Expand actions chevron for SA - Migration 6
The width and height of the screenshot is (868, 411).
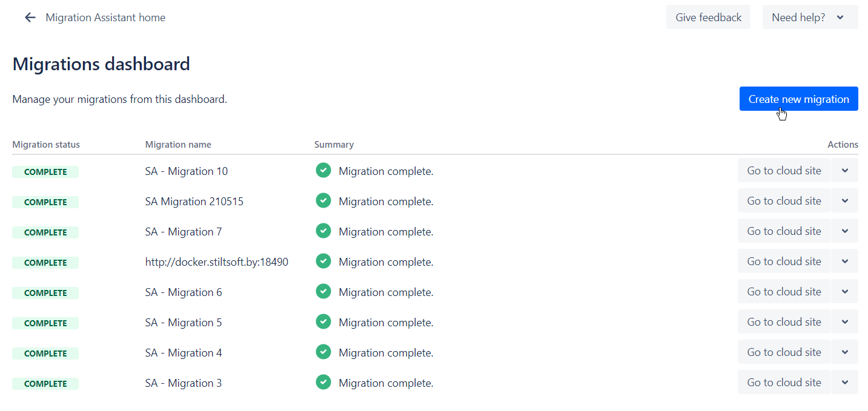[x=844, y=292]
